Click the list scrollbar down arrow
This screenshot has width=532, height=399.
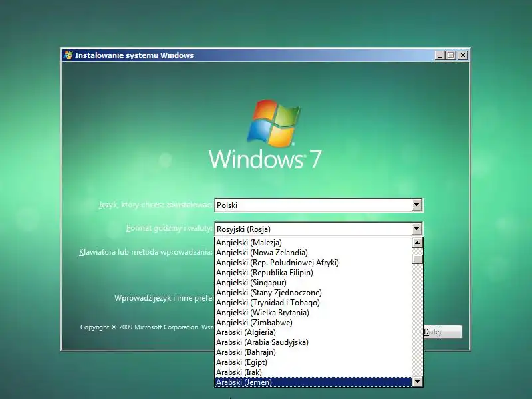tap(417, 382)
